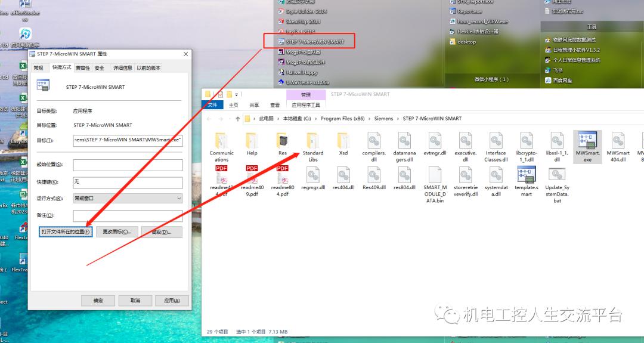The width and height of the screenshot is (644, 343).
Task: Open the 主页 ribbon tab
Action: pyautogui.click(x=234, y=105)
